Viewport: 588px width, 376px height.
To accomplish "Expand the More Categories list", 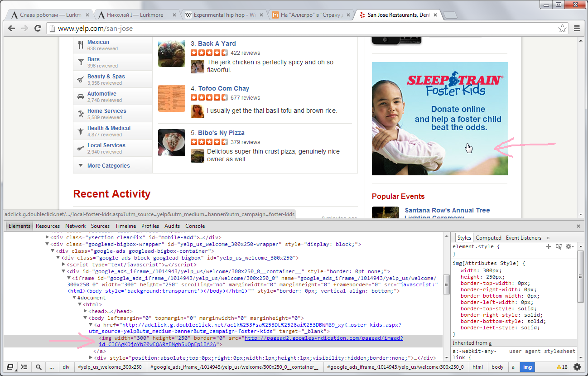I will [108, 166].
